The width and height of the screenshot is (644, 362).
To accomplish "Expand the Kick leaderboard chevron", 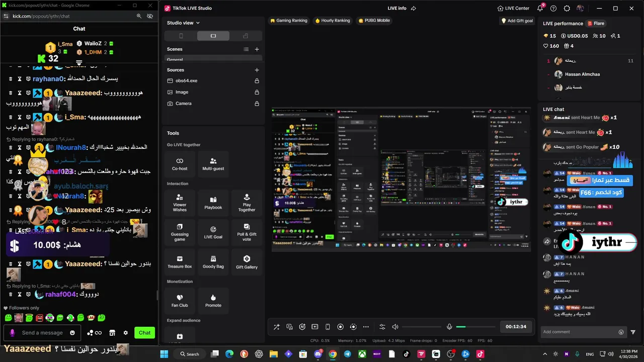I will coord(79,63).
